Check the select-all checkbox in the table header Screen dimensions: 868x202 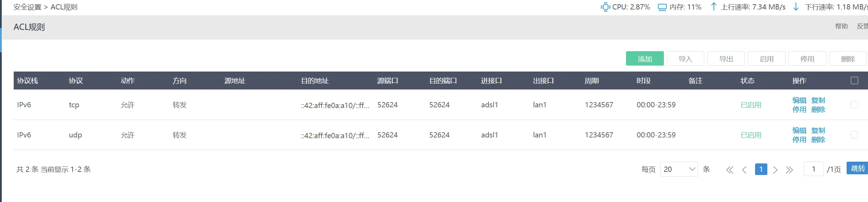click(854, 80)
